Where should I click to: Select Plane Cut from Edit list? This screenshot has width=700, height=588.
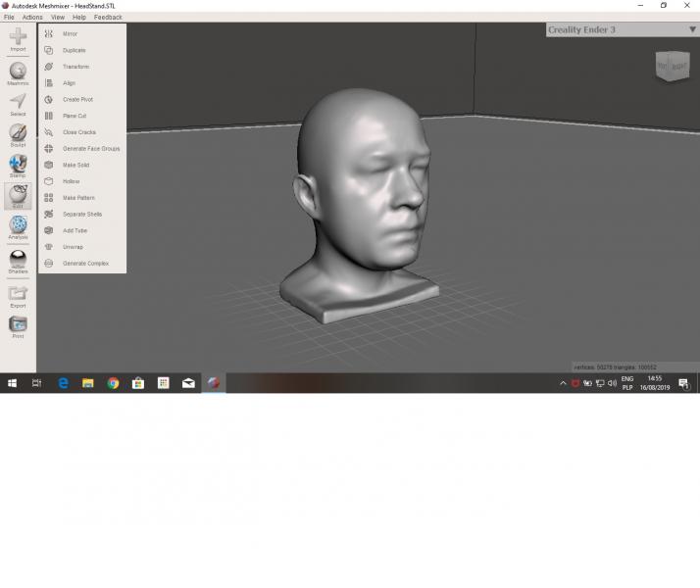pos(75,116)
